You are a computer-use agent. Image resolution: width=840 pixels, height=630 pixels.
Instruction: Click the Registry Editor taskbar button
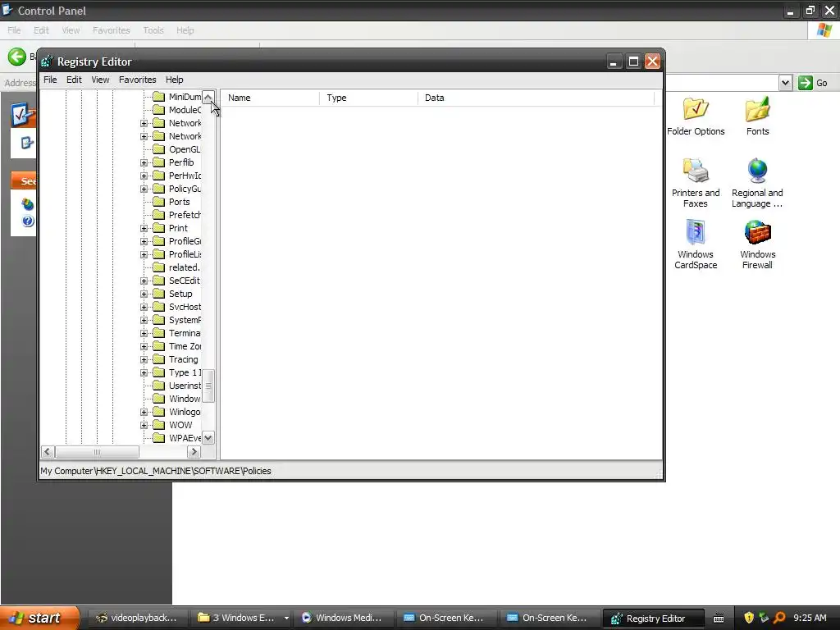pos(653,619)
